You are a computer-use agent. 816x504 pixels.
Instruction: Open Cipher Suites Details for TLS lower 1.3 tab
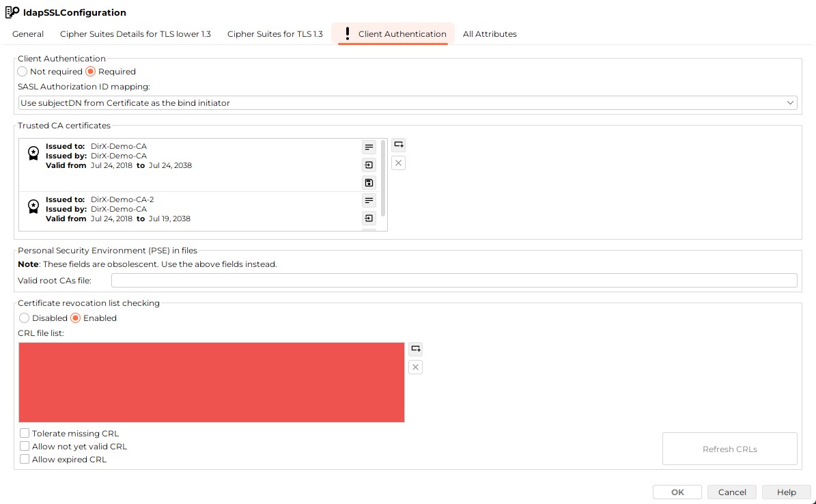click(x=135, y=34)
